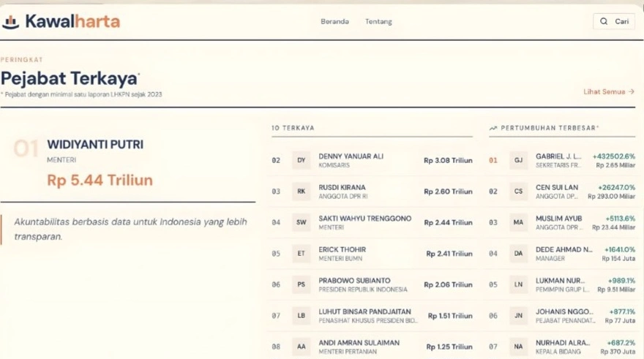Select Nurhadi Alra... growth entry
Screen dimensions: 644x359
point(562,347)
